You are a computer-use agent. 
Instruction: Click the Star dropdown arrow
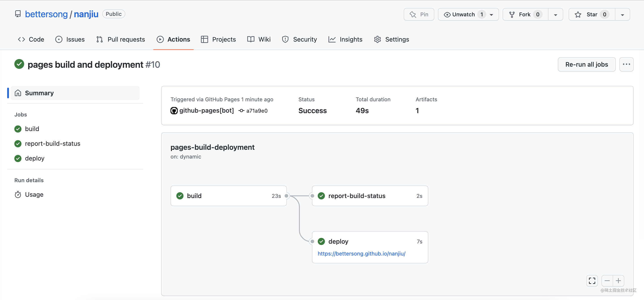(623, 14)
